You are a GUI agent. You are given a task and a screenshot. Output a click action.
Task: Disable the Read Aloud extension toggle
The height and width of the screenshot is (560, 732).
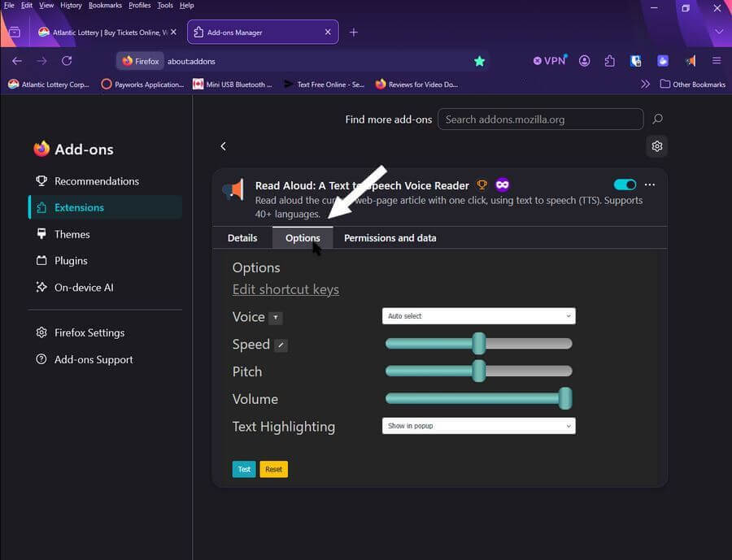[x=625, y=184]
